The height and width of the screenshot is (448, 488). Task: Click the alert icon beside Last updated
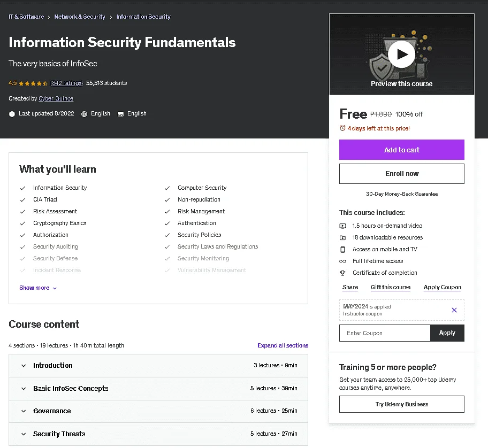click(x=12, y=114)
